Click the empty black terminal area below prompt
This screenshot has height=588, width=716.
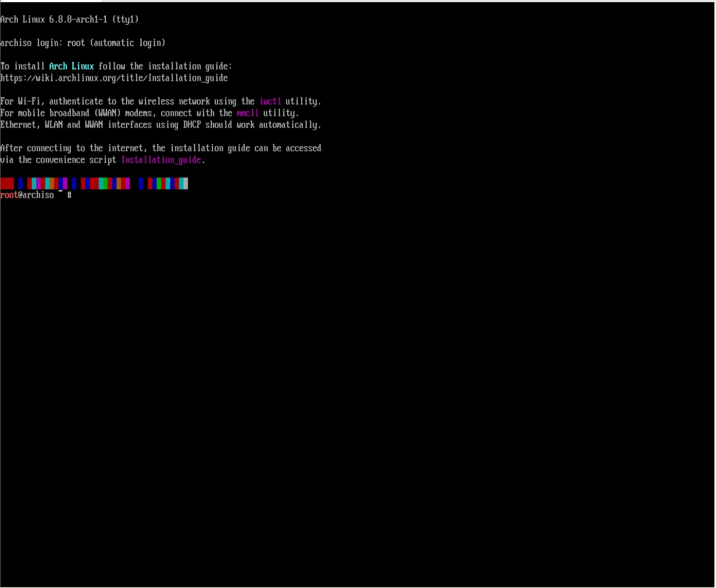click(357, 378)
